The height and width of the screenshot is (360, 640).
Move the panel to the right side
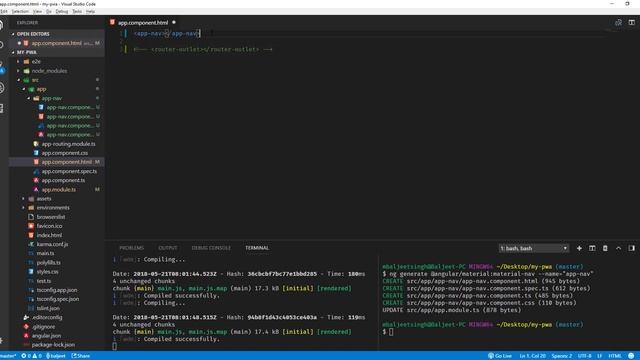pos(631,248)
